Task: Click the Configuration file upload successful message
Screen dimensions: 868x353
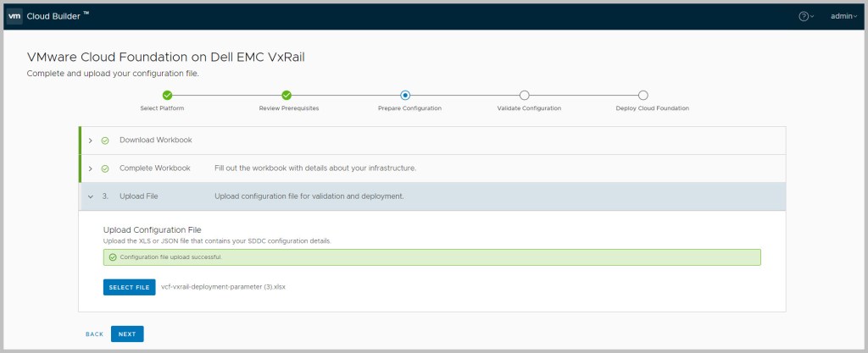Action: pos(171,257)
